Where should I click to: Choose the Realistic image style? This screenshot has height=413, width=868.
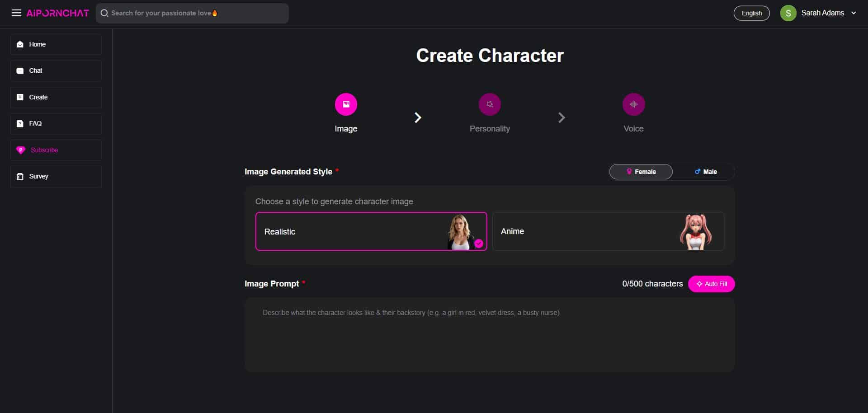tap(371, 231)
